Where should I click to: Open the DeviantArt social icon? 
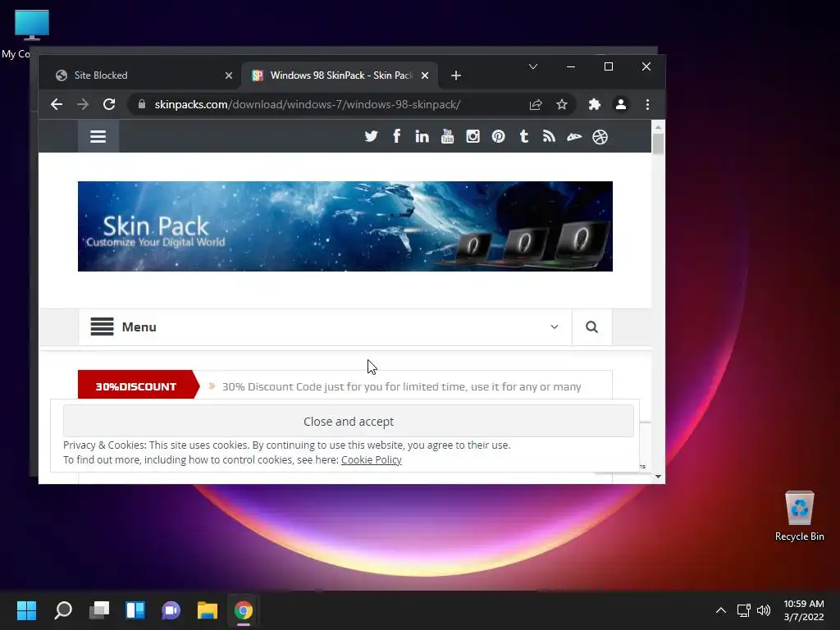574,137
